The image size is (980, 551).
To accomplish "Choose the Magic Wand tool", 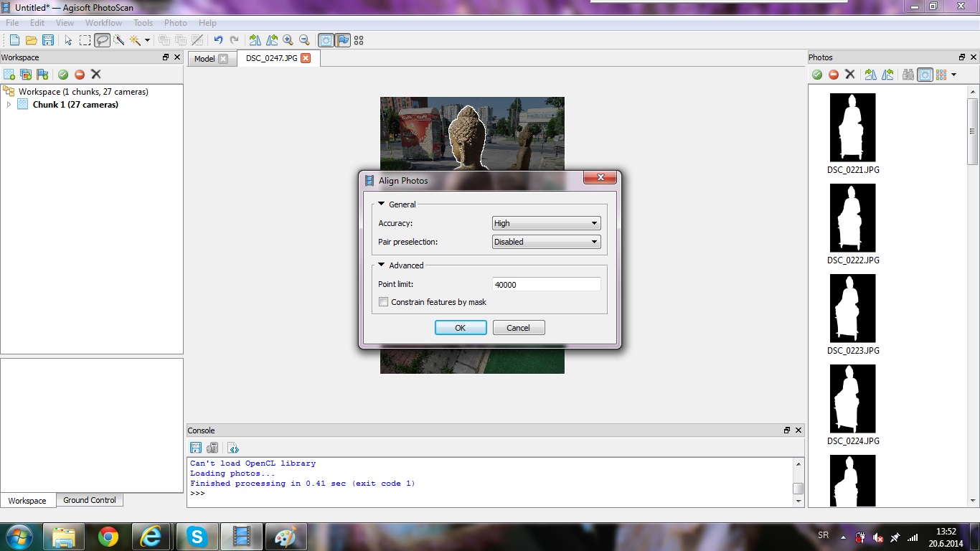I will (x=135, y=40).
